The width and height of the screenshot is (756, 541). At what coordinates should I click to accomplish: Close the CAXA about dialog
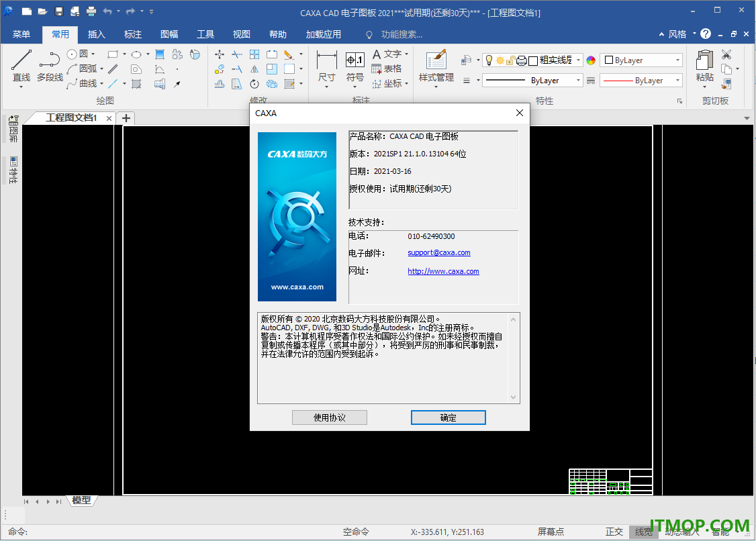519,113
